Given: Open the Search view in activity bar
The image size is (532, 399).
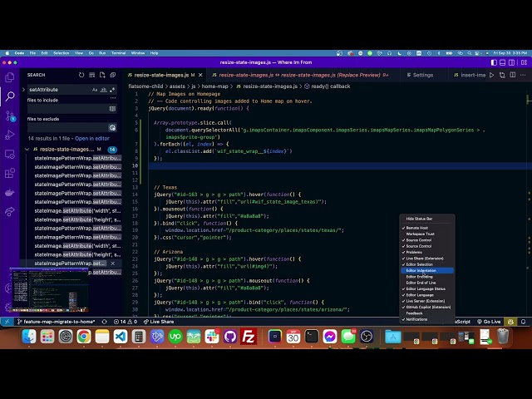Looking at the screenshot, I should pyautogui.click(x=10, y=96).
